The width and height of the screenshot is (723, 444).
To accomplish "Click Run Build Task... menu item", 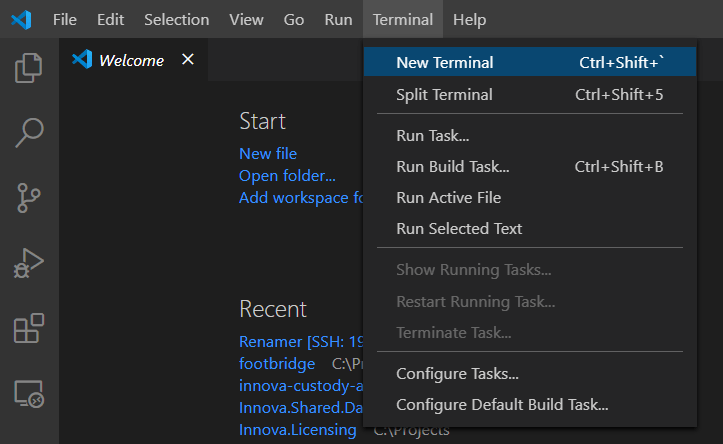I will [x=452, y=167].
